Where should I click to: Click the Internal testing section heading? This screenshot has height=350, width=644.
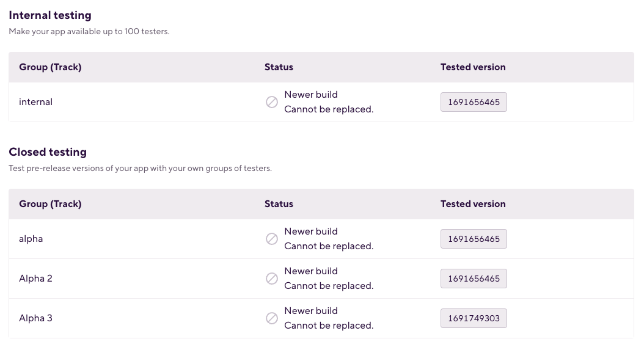(50, 15)
